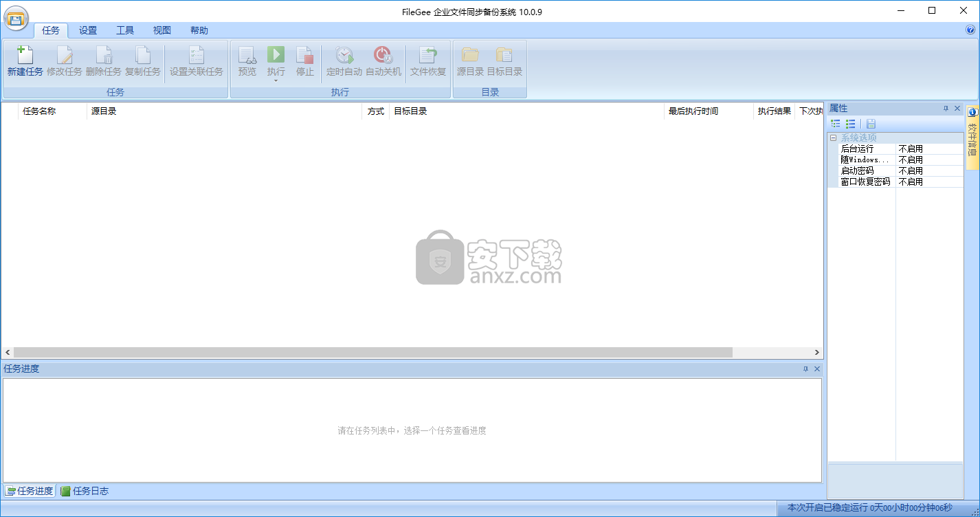
Task: Open Source Directory (源目录) folder icon
Action: [x=471, y=55]
